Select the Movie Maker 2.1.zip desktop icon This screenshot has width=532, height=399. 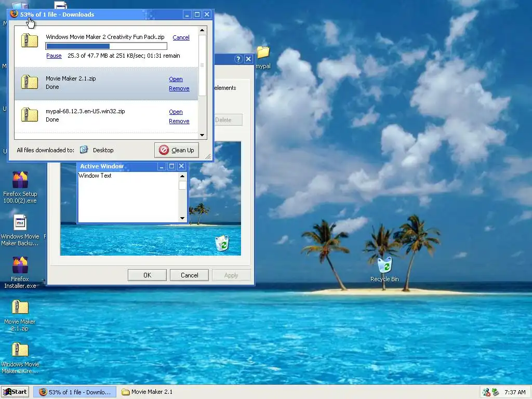click(20, 315)
